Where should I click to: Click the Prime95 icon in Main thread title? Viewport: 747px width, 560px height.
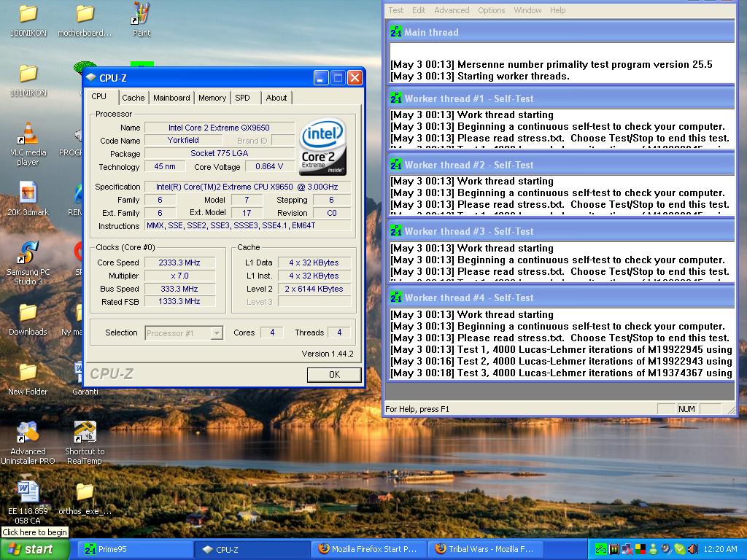tap(396, 32)
